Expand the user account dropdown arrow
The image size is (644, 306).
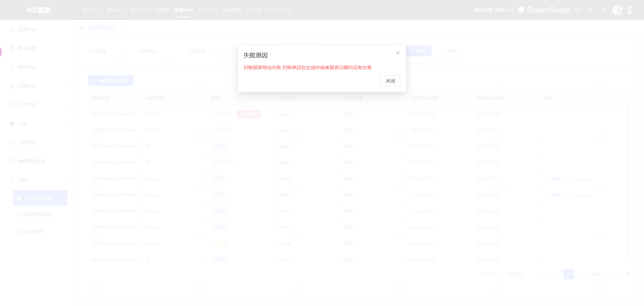point(638,10)
